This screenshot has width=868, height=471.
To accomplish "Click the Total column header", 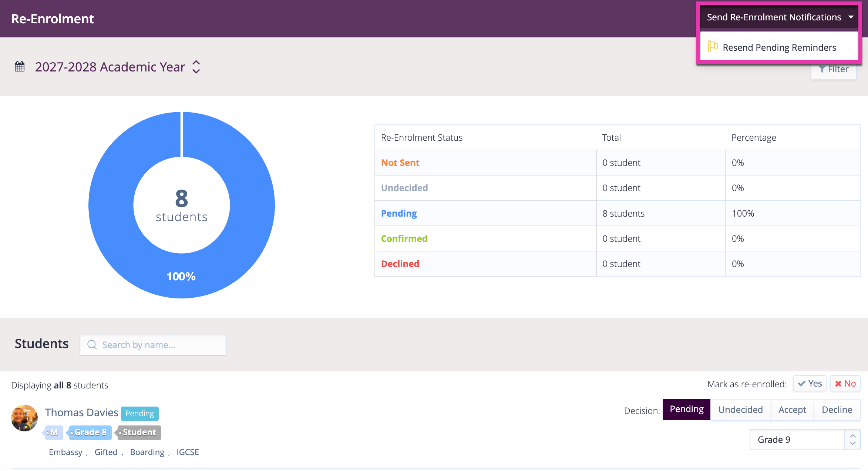I will point(611,137).
